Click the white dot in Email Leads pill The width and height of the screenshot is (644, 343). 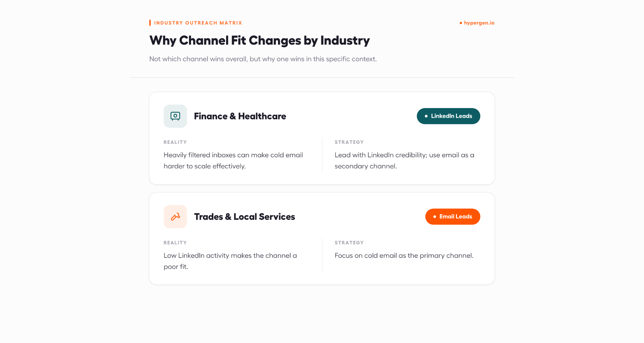(435, 217)
